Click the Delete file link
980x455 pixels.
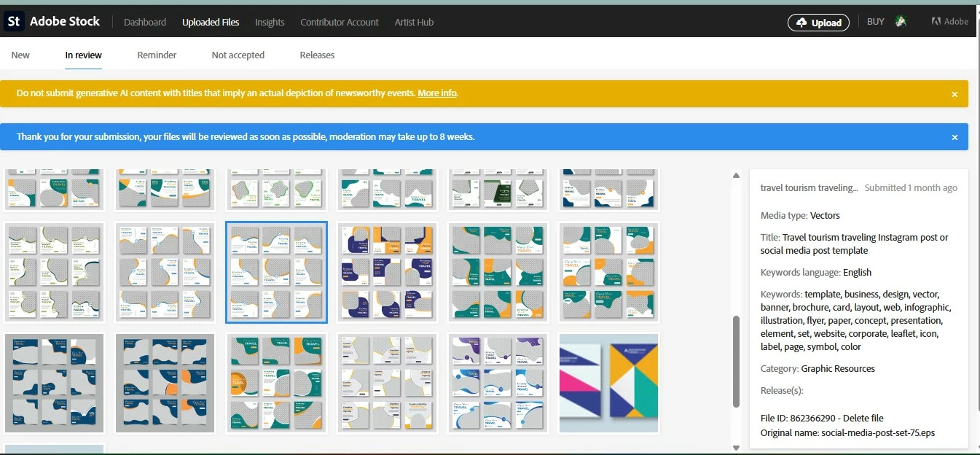coord(863,418)
